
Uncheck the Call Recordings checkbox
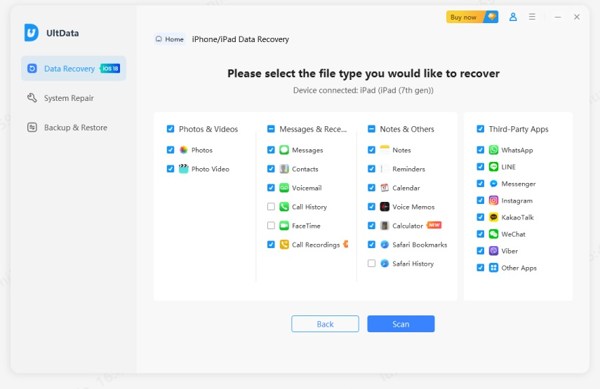click(271, 244)
